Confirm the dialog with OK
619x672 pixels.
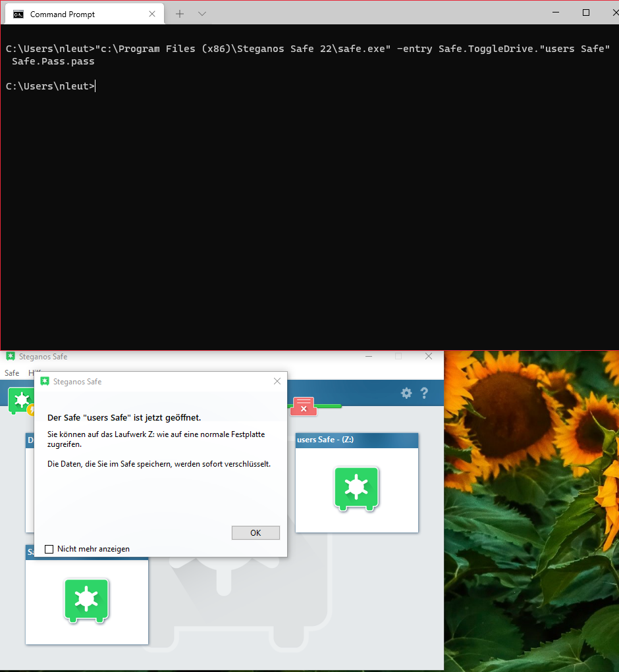256,532
